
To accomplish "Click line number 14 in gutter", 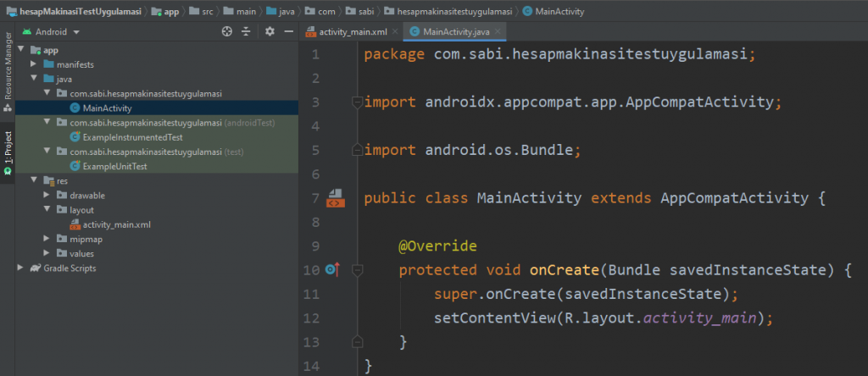I will pos(312,366).
